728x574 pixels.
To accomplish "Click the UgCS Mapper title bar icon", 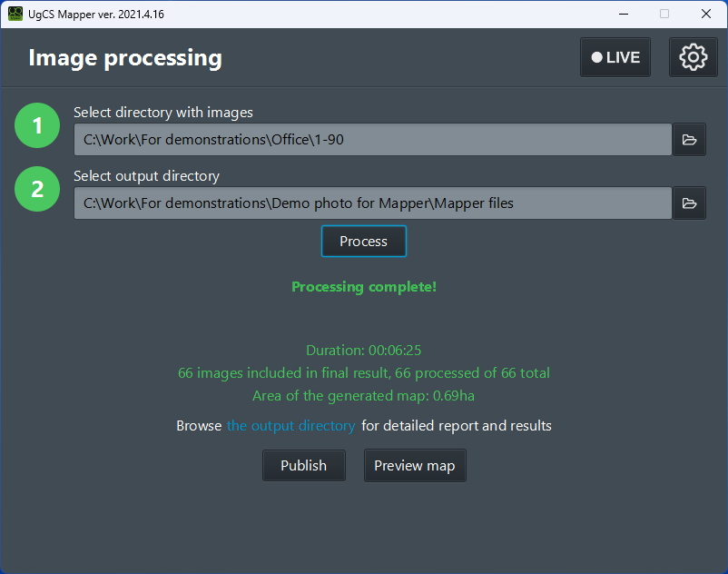I will pyautogui.click(x=14, y=14).
